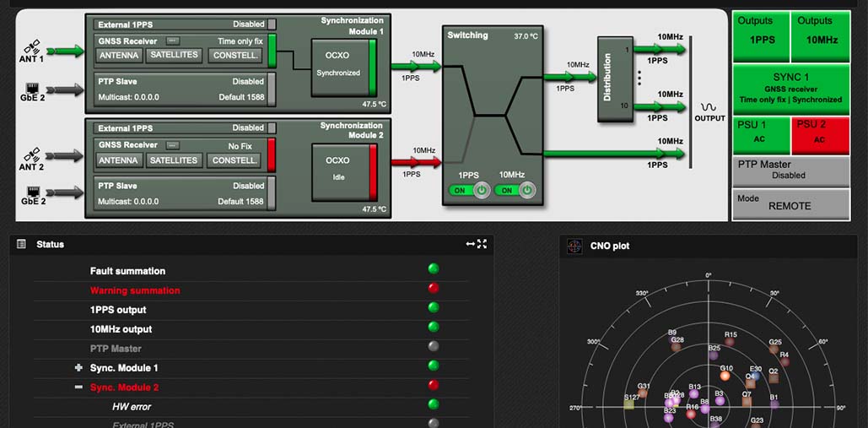
Task: Select the 1PPS output status row
Action: (x=251, y=310)
